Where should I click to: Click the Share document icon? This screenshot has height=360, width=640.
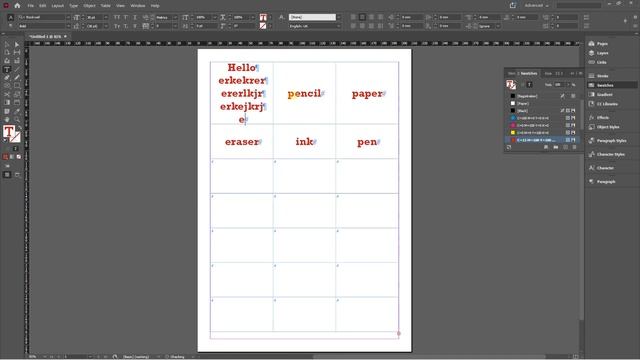513,6
